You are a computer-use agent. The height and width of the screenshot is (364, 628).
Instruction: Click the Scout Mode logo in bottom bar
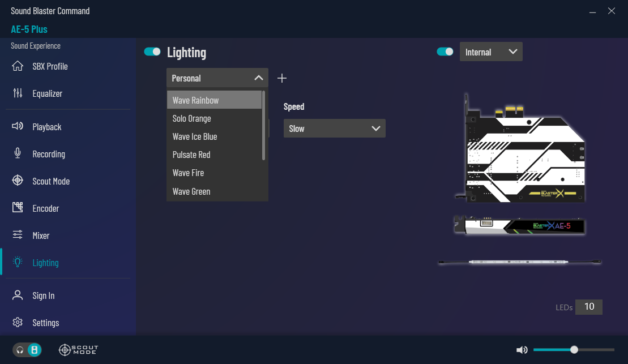coord(79,350)
